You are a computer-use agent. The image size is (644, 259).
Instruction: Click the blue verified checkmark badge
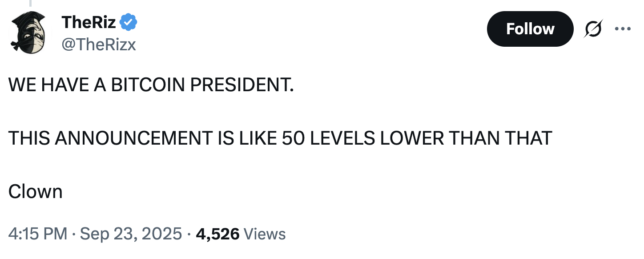click(129, 21)
